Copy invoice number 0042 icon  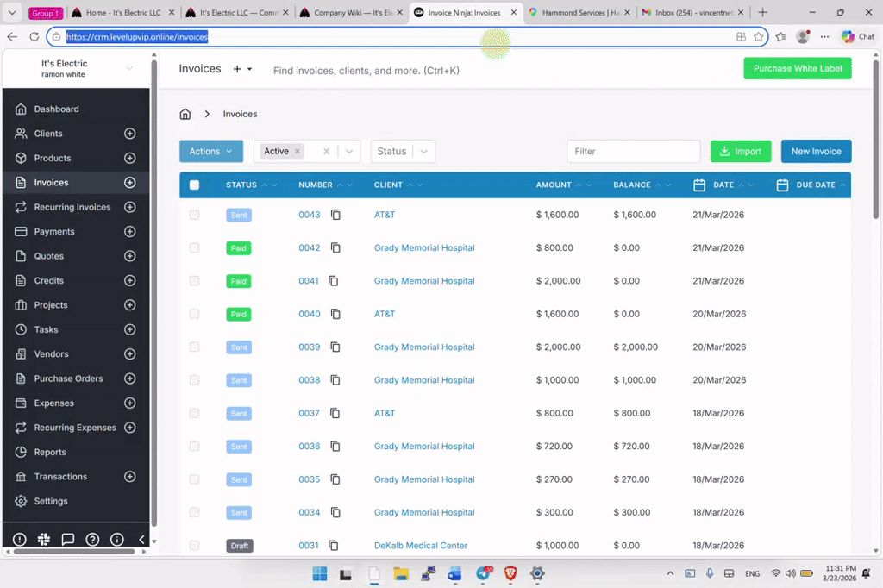335,247
